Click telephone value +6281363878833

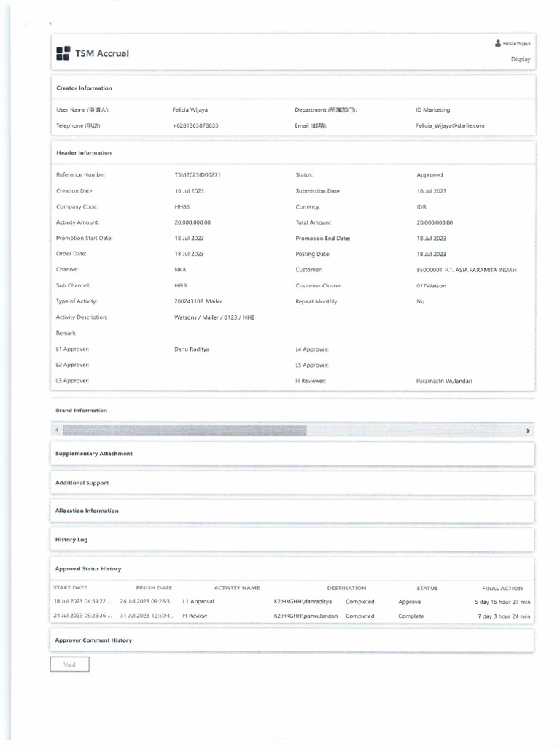click(x=195, y=125)
